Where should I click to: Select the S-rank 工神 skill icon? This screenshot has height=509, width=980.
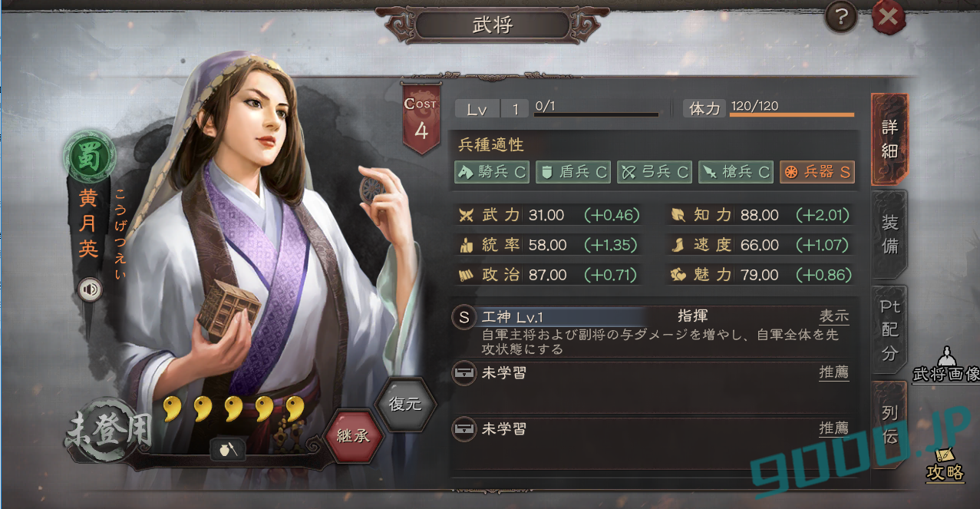click(464, 316)
